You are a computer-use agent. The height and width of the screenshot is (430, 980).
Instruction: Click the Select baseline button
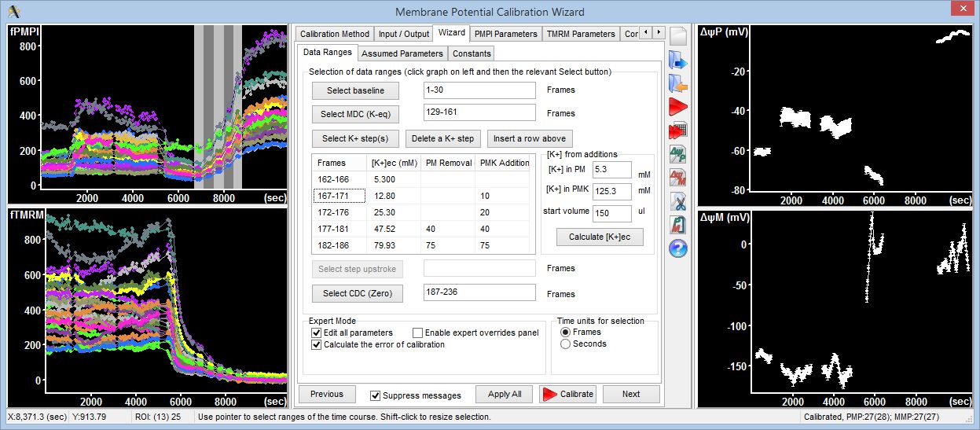[x=356, y=91]
